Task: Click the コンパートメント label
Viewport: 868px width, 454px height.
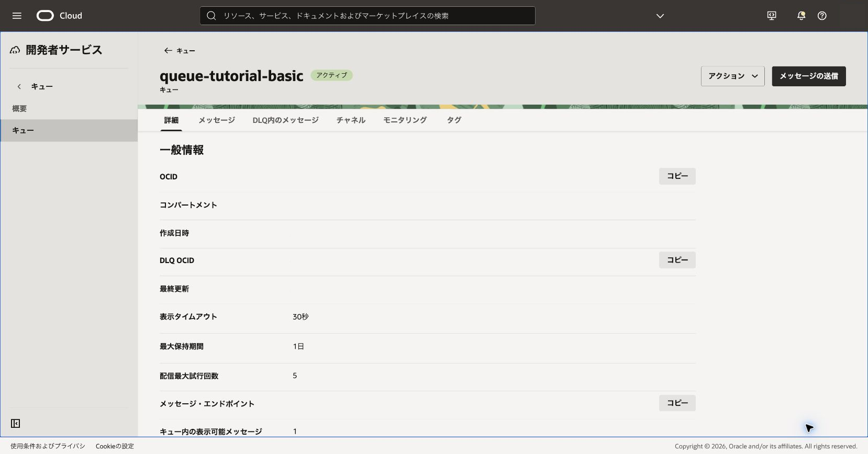Action: point(188,205)
